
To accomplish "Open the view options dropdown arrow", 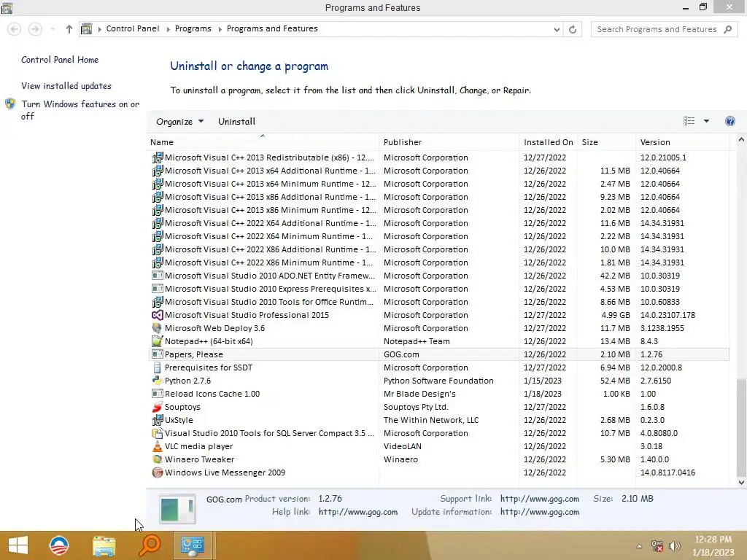I will click(706, 121).
